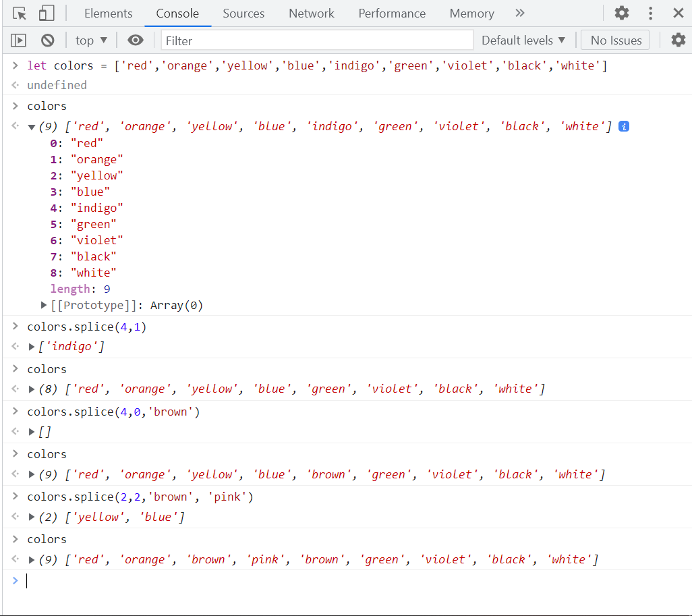This screenshot has width=692, height=616.
Task: Click the colors.splice(4,0,'brown') command
Action: pyautogui.click(x=113, y=412)
